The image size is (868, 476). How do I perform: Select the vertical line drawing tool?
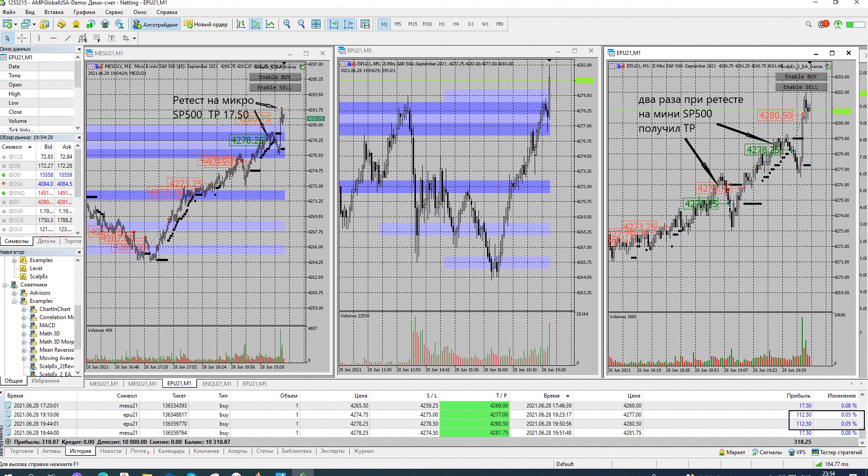(39, 38)
